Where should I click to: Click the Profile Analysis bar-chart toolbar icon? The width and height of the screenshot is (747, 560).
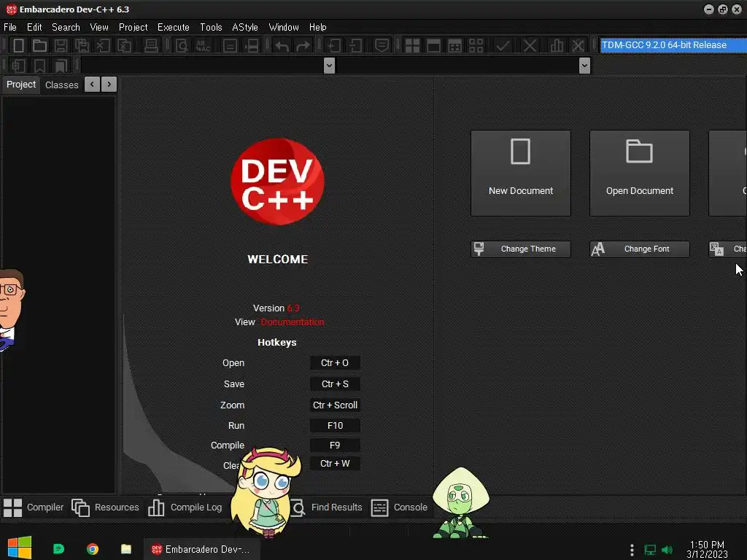pyautogui.click(x=557, y=46)
